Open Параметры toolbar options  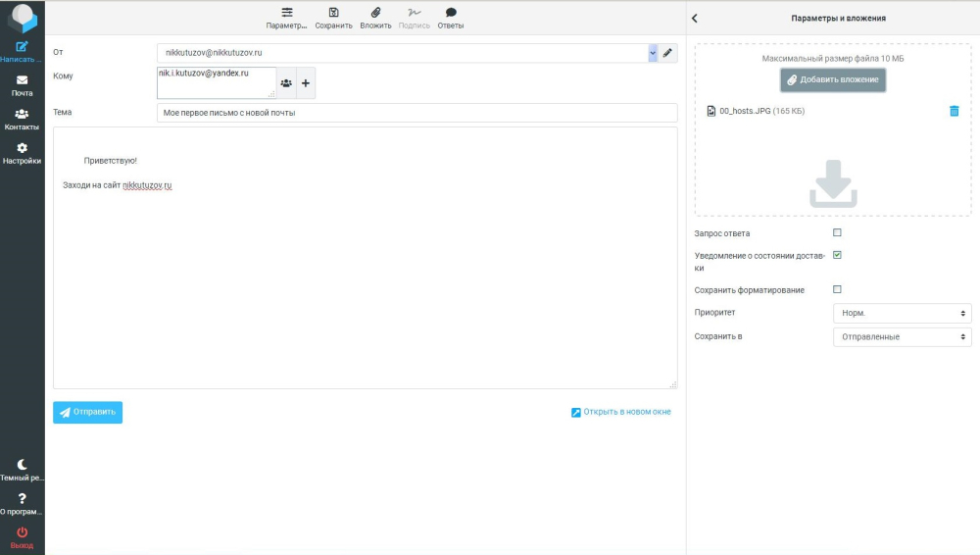(x=286, y=19)
